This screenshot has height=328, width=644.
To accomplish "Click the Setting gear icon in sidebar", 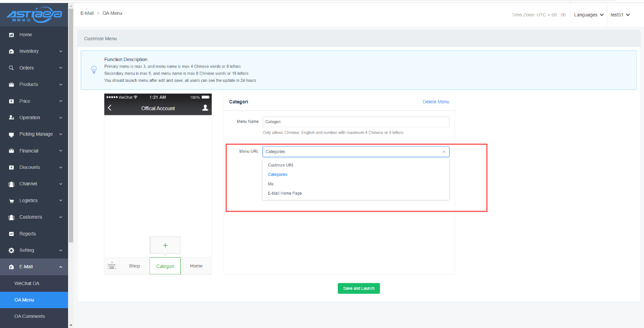I will coord(11,250).
